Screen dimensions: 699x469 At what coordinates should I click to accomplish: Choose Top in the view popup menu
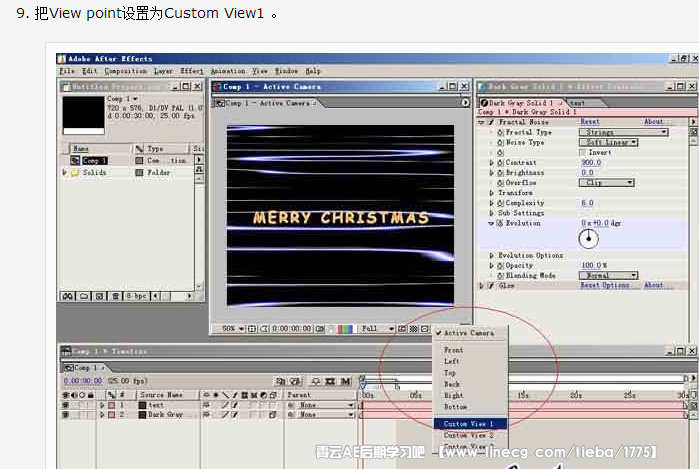[x=450, y=373]
